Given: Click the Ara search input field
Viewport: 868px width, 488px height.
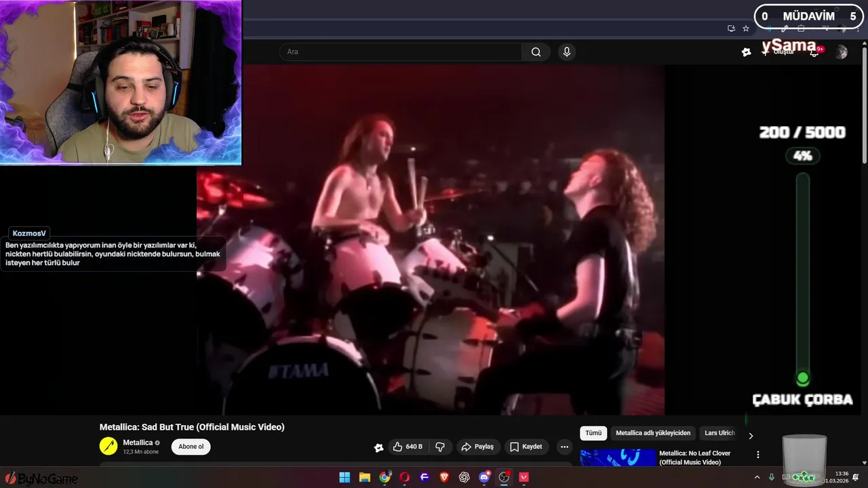Looking at the screenshot, I should pos(400,52).
